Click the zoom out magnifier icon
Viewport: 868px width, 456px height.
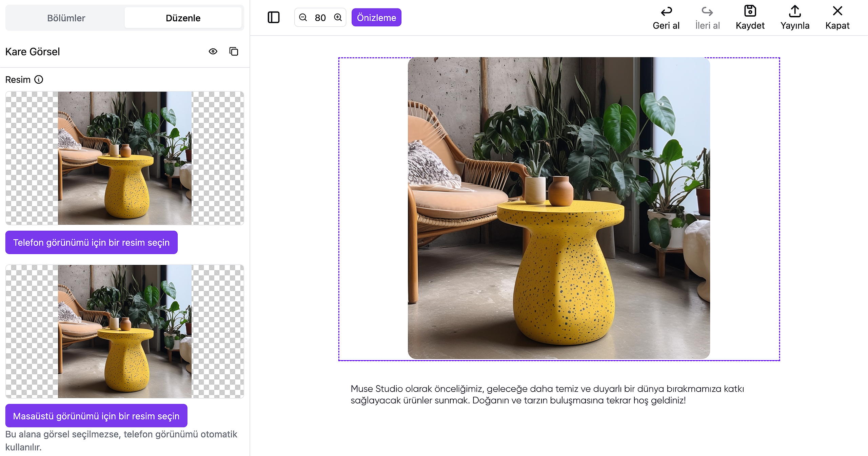[x=303, y=17]
